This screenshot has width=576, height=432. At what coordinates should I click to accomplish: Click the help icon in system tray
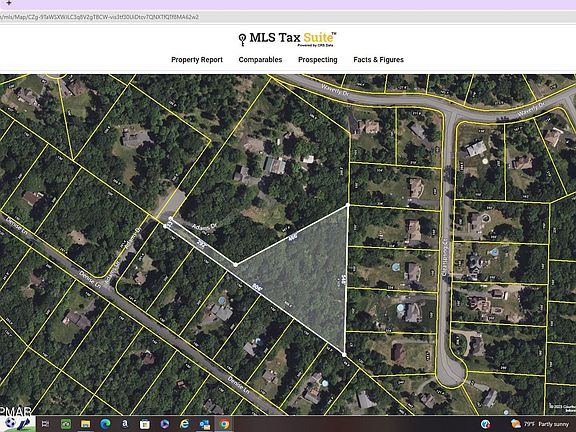(486, 424)
